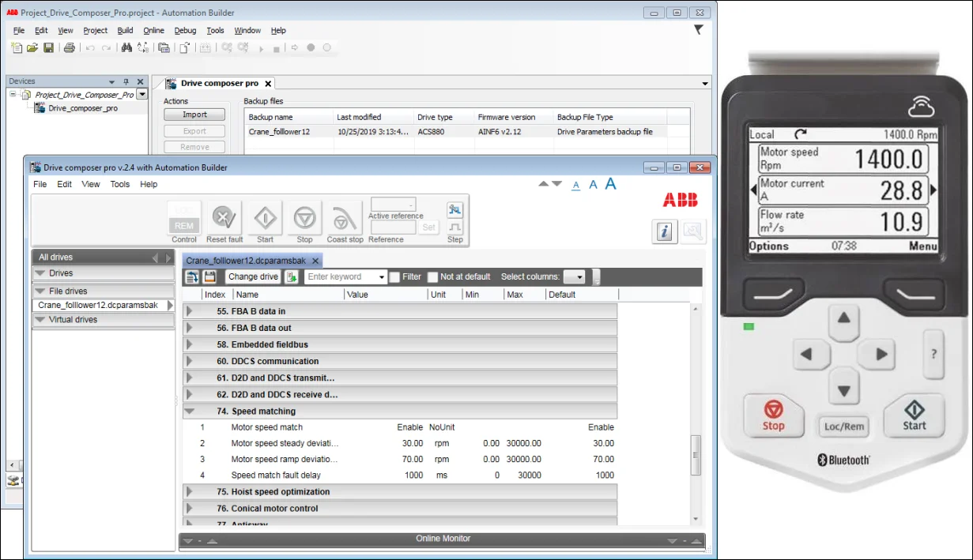Viewport: 973px width, 560px height.
Task: Click the green Start button on control panel
Action: pos(915,415)
